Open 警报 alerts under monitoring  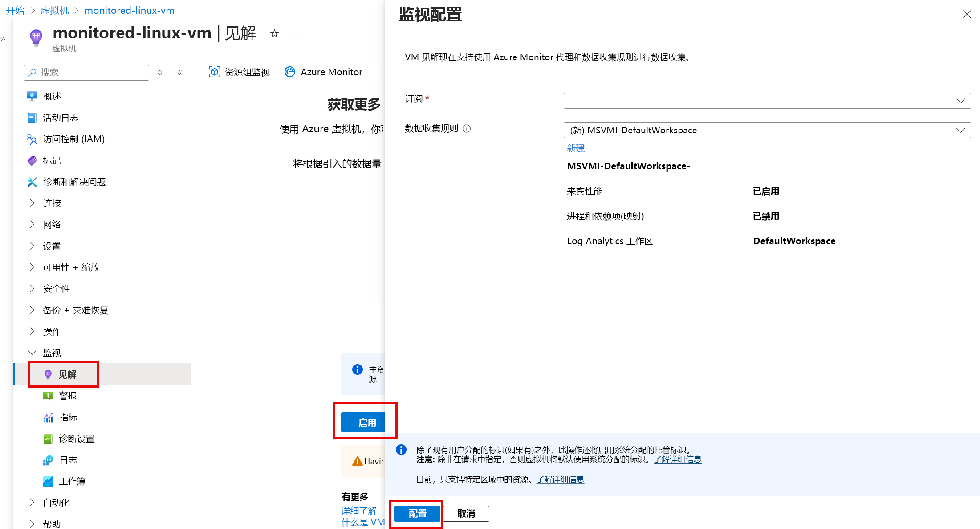click(x=68, y=395)
